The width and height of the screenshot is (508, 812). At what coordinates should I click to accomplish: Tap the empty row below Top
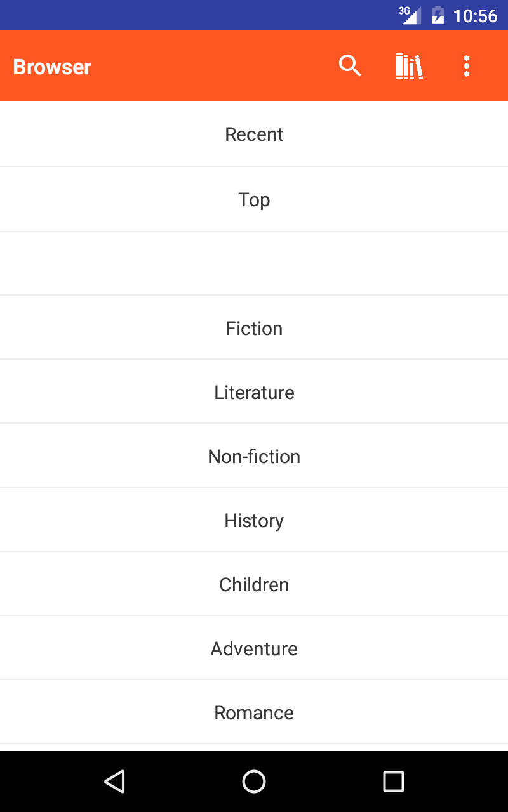tap(254, 263)
